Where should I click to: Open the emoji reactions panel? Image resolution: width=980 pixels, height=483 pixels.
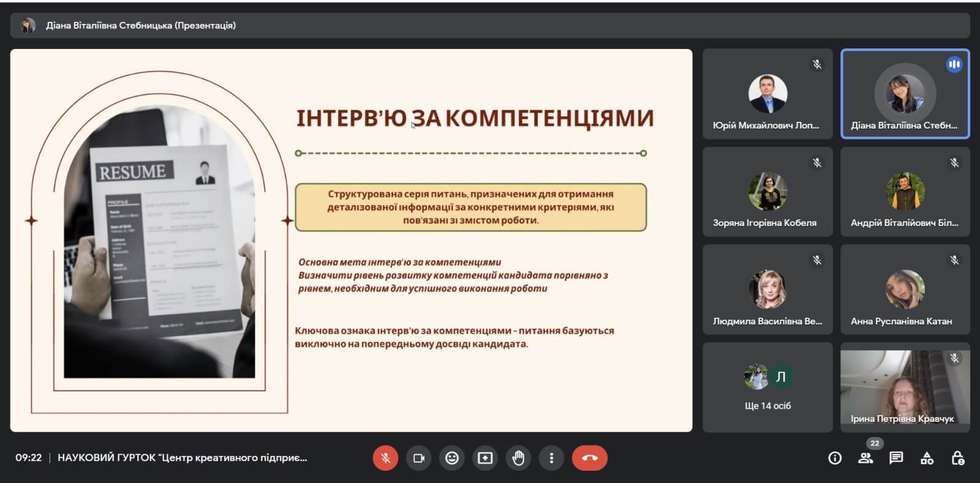click(x=452, y=458)
